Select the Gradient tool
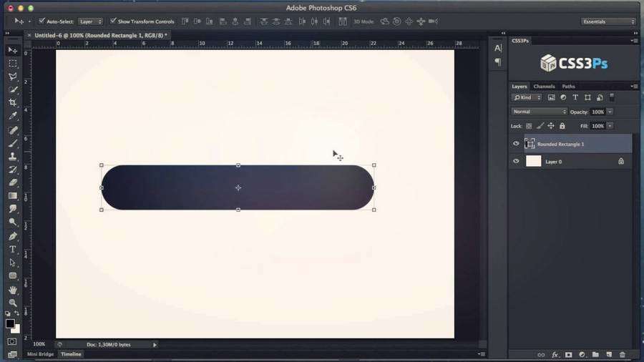Viewport: 644px width, 362px height. pos(13,196)
